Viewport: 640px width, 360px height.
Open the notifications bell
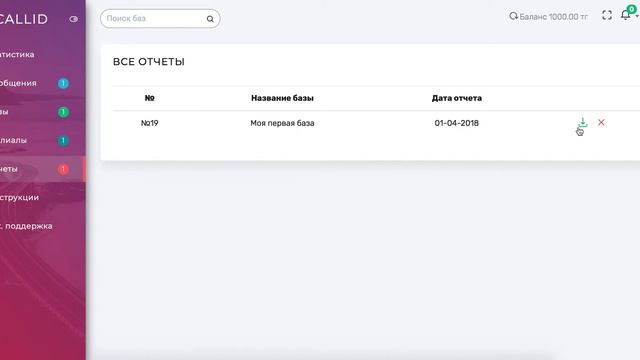(625, 16)
